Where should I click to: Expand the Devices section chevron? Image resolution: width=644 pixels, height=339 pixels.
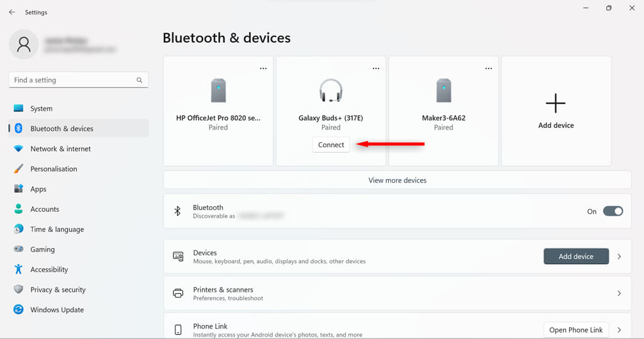click(x=619, y=257)
